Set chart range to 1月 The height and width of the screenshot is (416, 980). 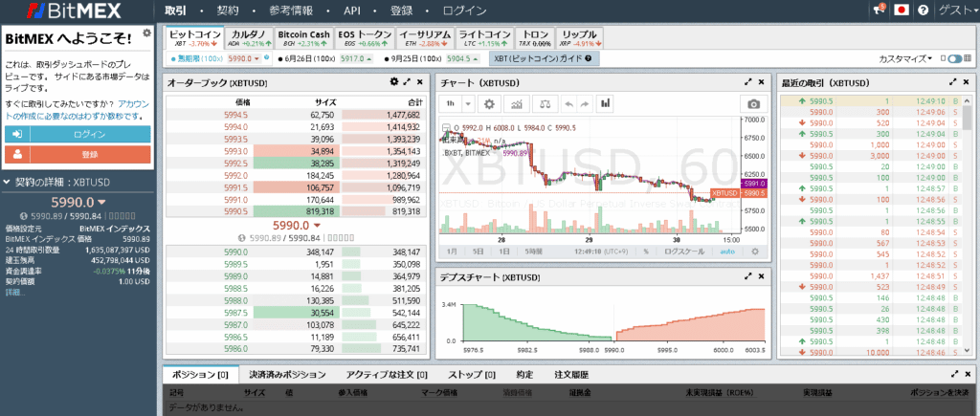click(451, 252)
